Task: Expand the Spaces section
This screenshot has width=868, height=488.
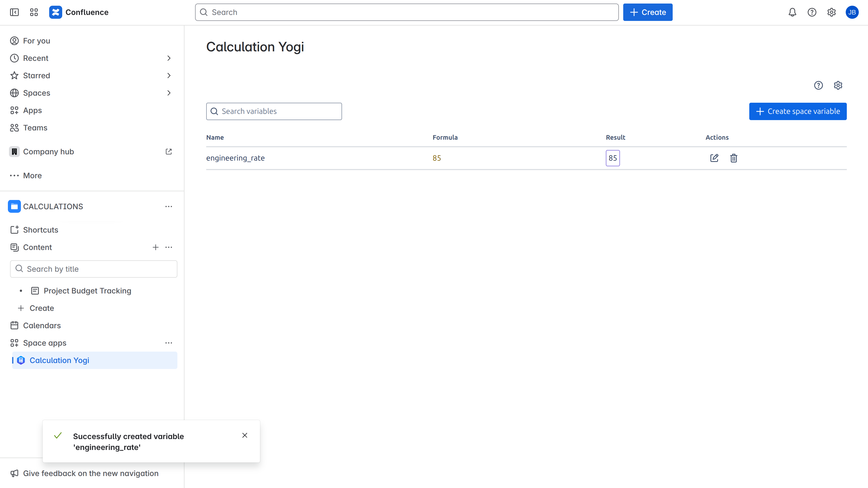Action: point(168,93)
